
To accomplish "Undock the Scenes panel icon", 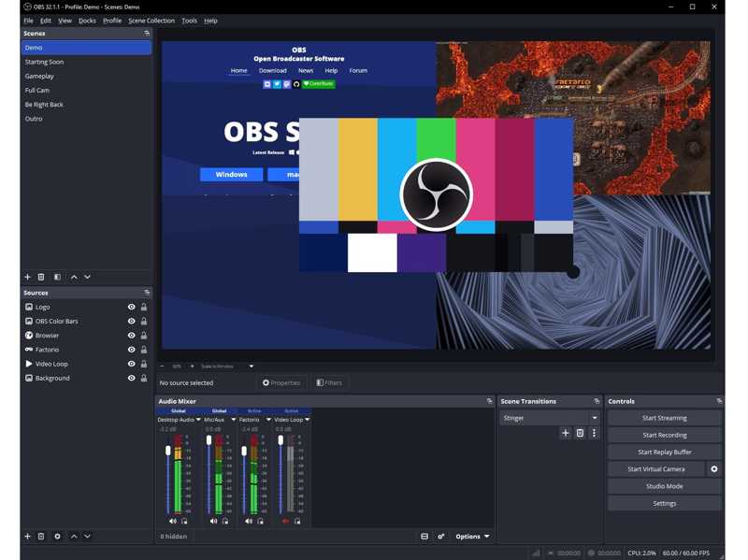I will pyautogui.click(x=147, y=33).
